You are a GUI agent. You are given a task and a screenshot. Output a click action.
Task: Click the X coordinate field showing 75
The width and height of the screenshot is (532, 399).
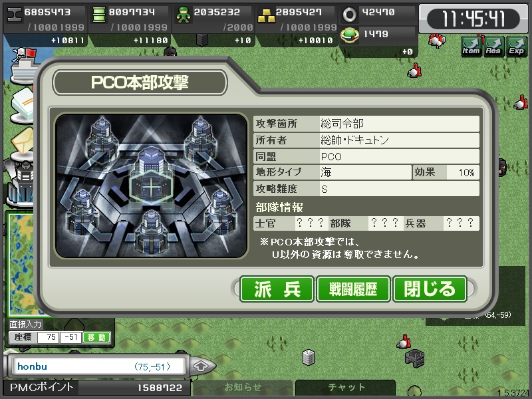click(48, 337)
